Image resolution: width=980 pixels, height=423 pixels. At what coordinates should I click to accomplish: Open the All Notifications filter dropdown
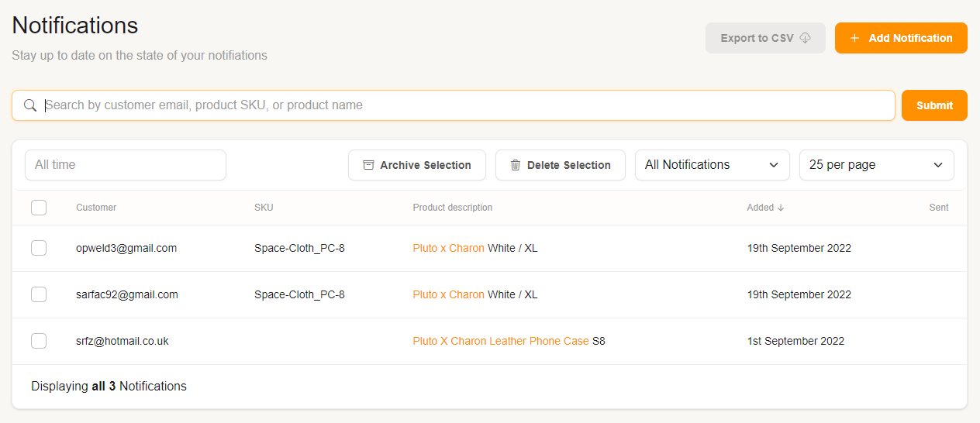[712, 165]
